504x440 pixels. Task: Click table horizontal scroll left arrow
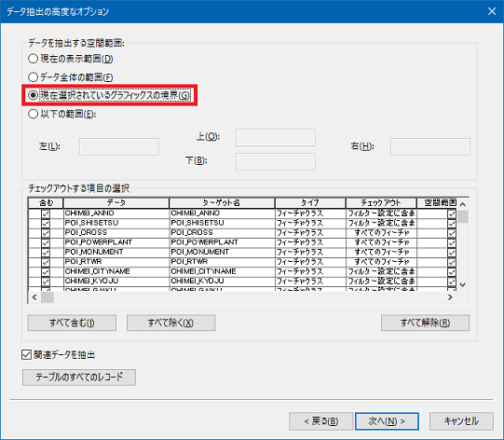point(34,297)
